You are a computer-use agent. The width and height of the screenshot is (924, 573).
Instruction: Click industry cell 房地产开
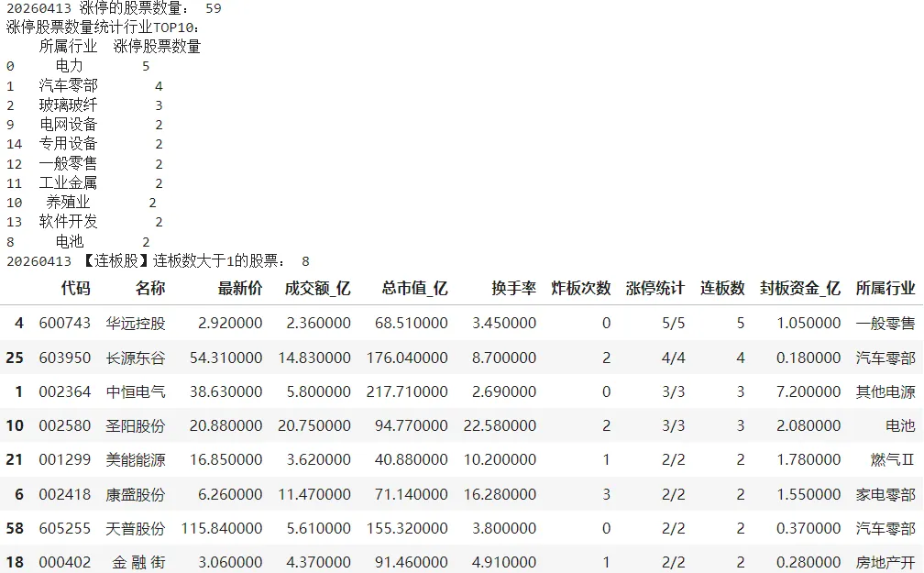pos(885,562)
